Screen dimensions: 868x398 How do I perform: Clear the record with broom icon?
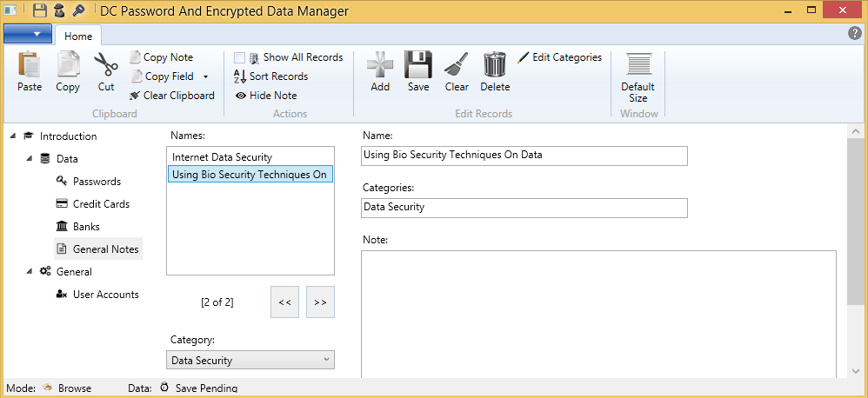[457, 71]
